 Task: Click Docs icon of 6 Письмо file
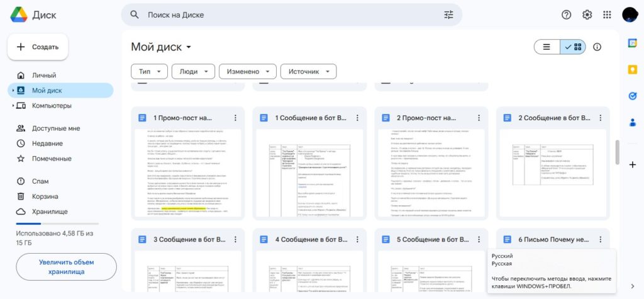pyautogui.click(x=508, y=239)
